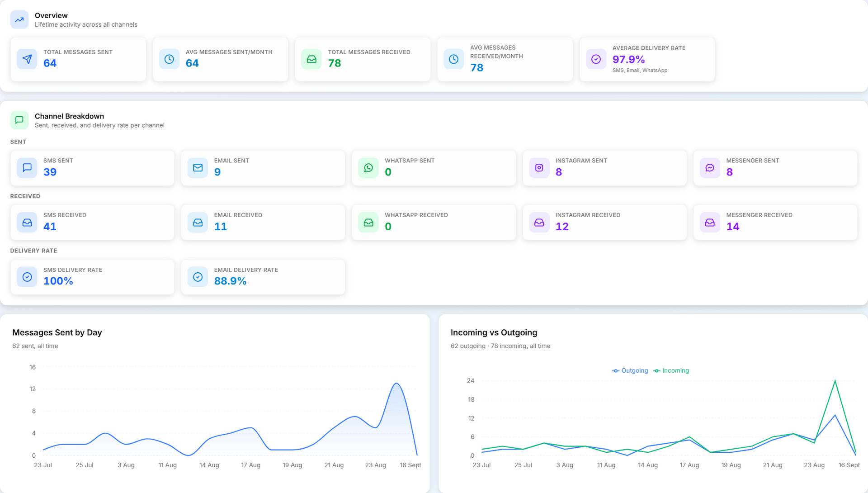Click the Email Delivery Rate check icon
868x493 pixels.
(x=198, y=277)
